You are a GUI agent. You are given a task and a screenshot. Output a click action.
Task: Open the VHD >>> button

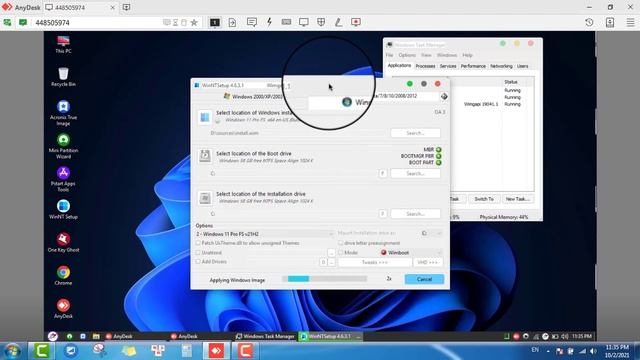(x=427, y=262)
